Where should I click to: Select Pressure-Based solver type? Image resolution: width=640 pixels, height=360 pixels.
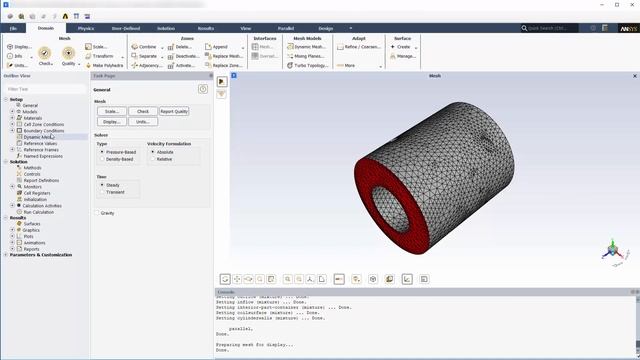coord(118,152)
